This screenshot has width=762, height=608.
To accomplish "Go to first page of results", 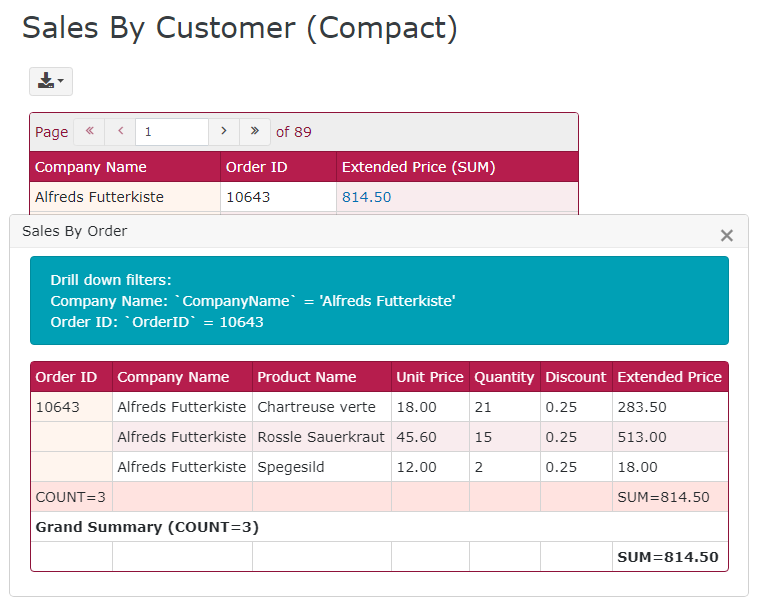I will (x=89, y=131).
